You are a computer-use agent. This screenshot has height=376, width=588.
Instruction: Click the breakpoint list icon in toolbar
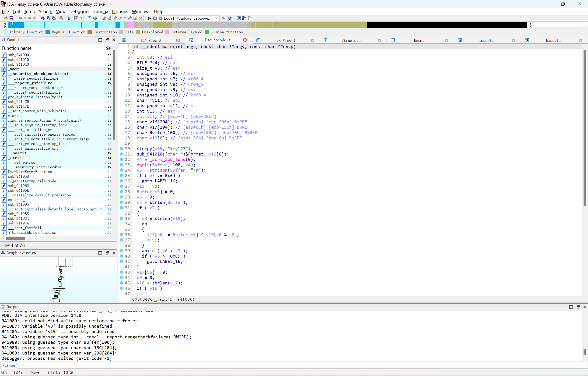238,18
